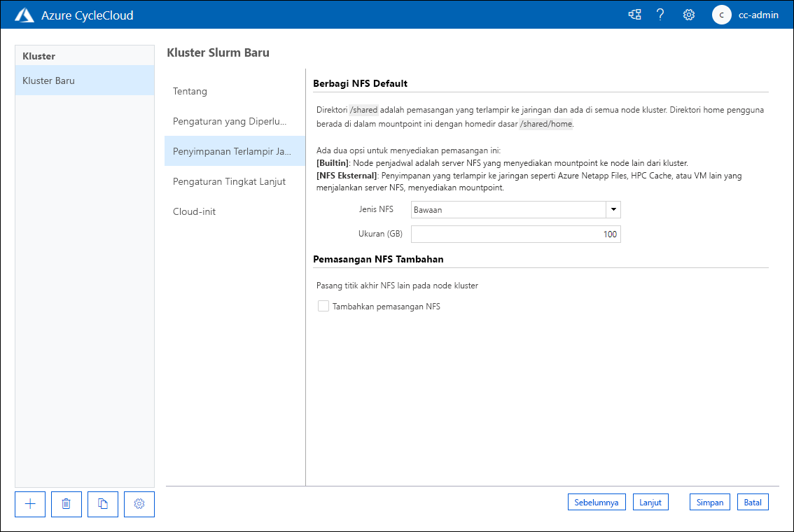Click the Ukuran (GB) input field
Viewport: 794px width, 532px height.
pos(515,234)
